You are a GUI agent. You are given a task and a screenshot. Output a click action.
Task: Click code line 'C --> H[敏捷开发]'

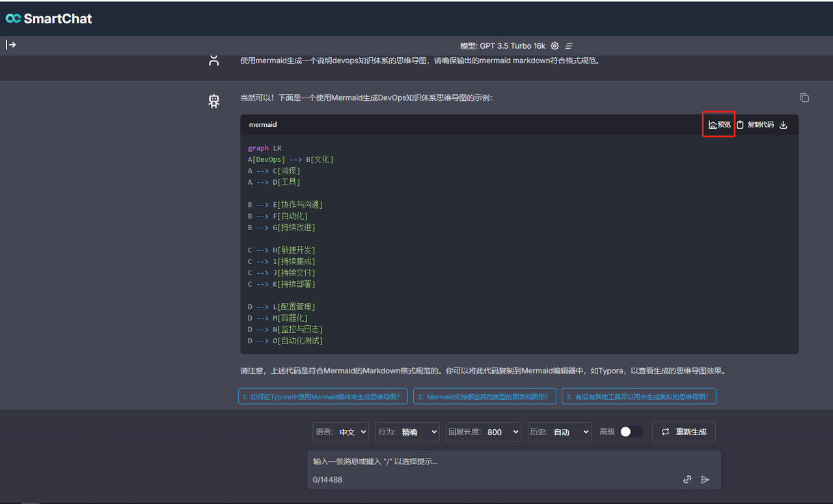(x=281, y=250)
